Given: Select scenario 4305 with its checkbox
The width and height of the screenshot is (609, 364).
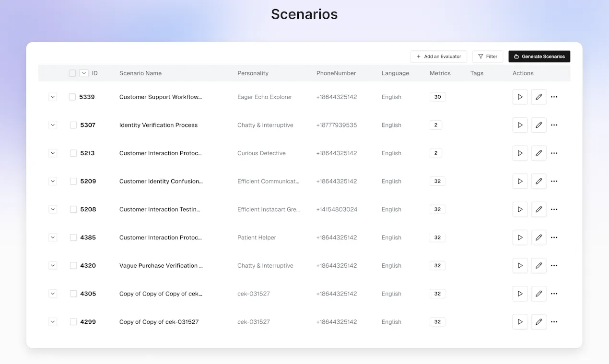Looking at the screenshot, I should tap(73, 294).
